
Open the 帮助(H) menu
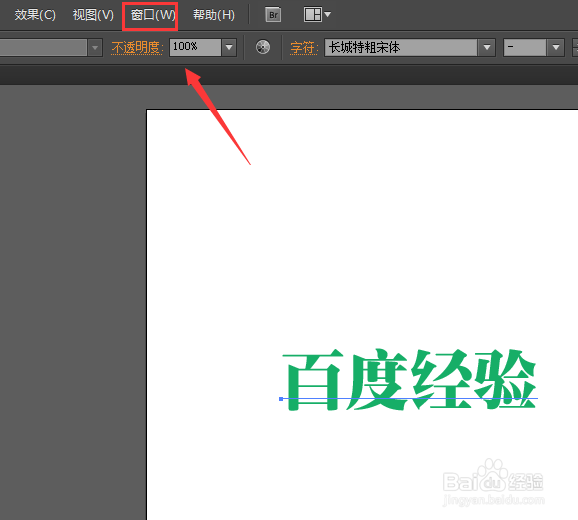[x=214, y=15]
